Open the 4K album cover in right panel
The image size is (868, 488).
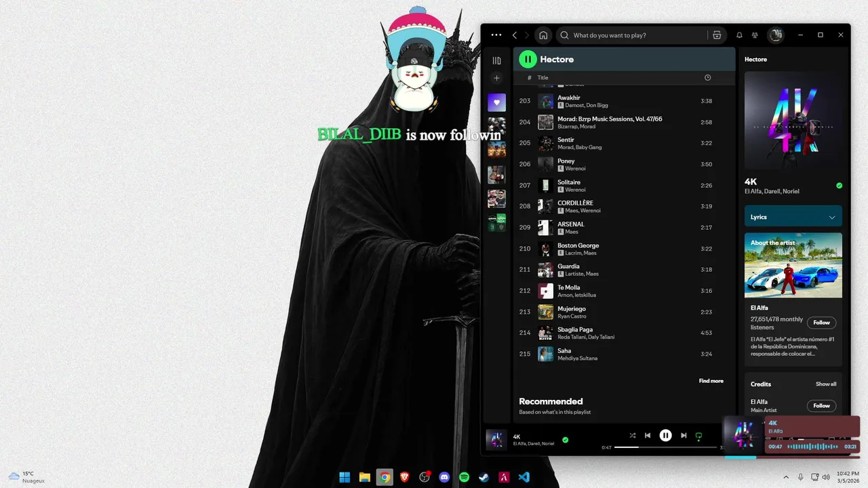click(793, 120)
